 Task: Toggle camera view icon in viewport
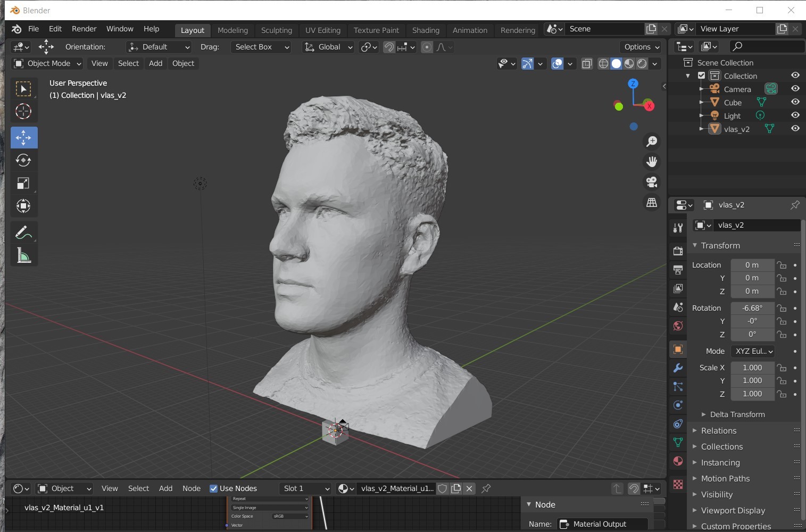(x=652, y=182)
